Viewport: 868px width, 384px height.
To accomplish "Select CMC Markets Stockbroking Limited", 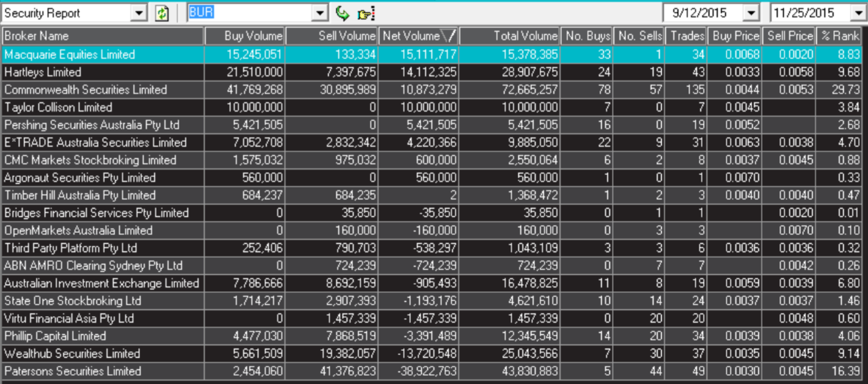I will [x=90, y=161].
